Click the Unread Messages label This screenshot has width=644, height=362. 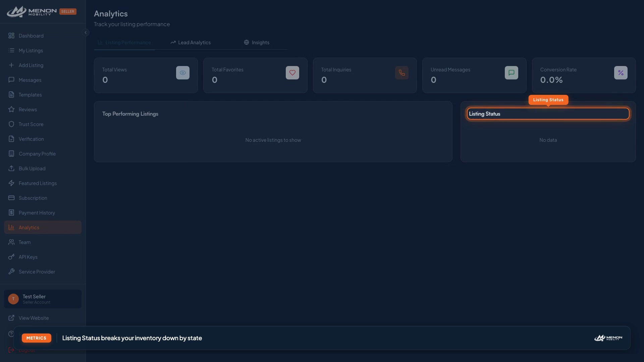point(450,70)
